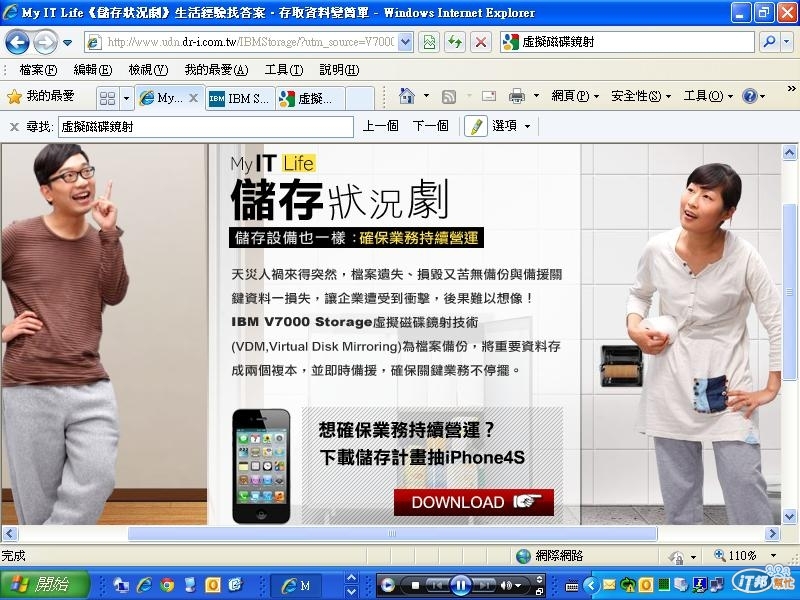Open the Print dropdown arrow
Image resolution: width=800 pixels, height=600 pixels.
(x=536, y=96)
